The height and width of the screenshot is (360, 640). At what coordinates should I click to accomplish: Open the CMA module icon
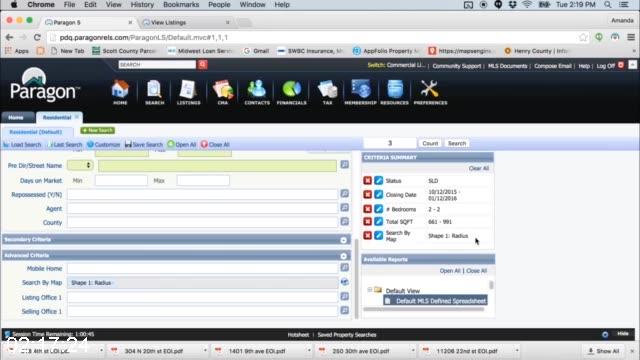[223, 92]
